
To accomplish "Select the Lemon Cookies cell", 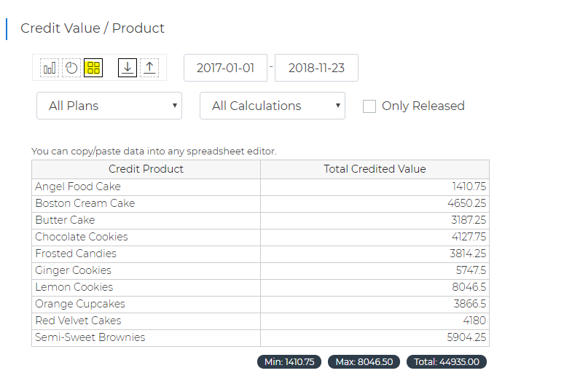I will coord(146,287).
